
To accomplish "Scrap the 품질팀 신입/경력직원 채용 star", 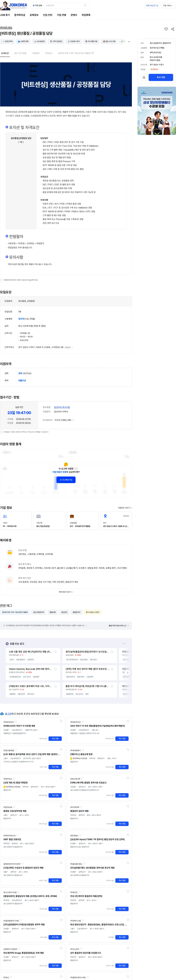I will tap(61, 806).
